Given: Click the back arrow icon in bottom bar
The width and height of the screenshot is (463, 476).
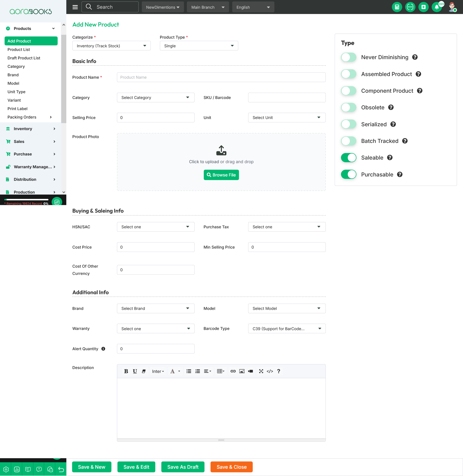Looking at the screenshot, I should point(61,469).
